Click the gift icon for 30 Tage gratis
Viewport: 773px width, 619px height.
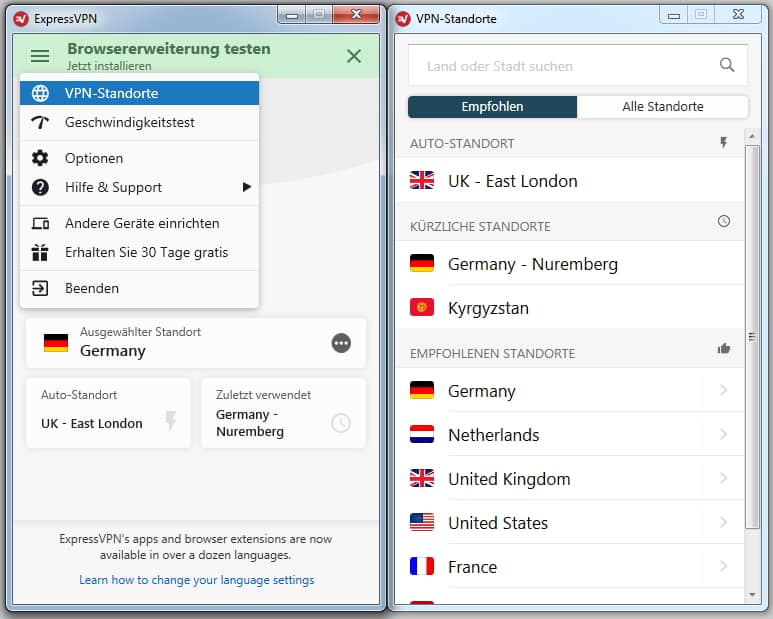(x=40, y=252)
